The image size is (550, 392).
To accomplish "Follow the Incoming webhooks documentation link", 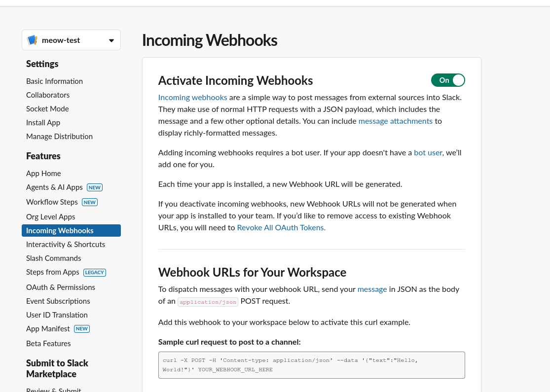I will tap(192, 98).
